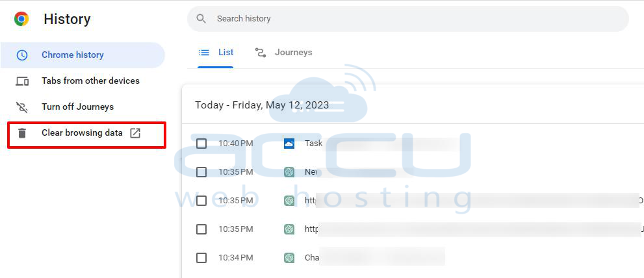Viewport: 644px width, 278px height.
Task: Click the search magnifier icon
Action: (201, 19)
